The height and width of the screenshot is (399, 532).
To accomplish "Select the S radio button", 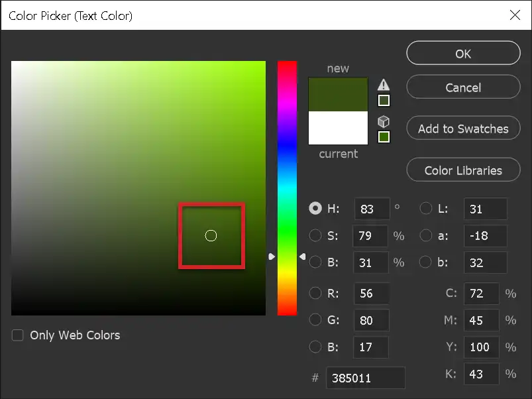I will 315,235.
